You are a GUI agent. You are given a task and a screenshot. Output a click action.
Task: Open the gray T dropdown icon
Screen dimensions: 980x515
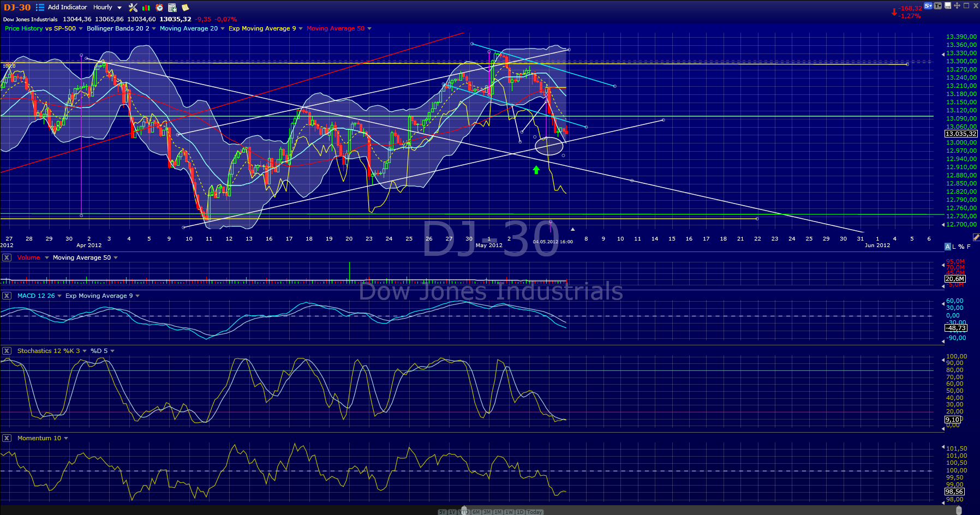point(938,5)
